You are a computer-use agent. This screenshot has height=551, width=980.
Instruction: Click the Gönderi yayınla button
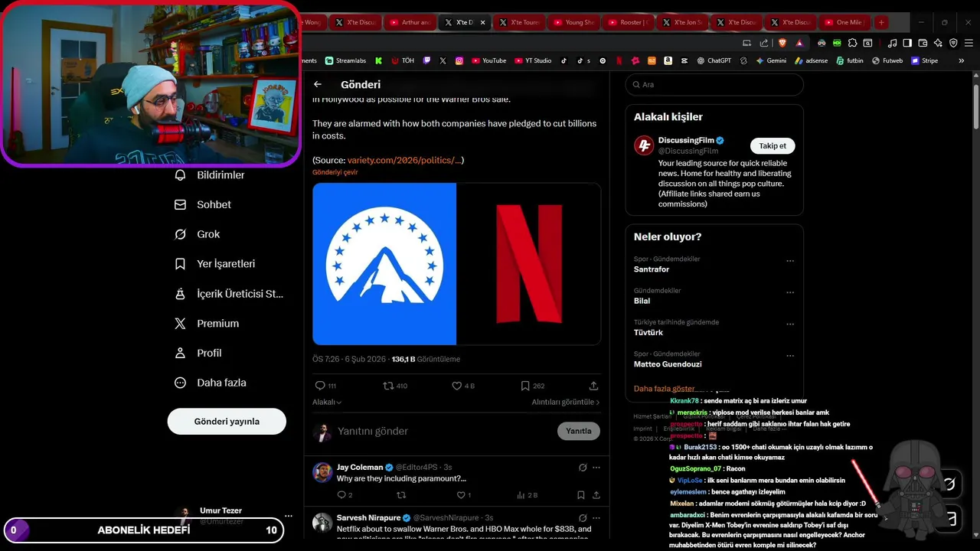[x=227, y=422]
